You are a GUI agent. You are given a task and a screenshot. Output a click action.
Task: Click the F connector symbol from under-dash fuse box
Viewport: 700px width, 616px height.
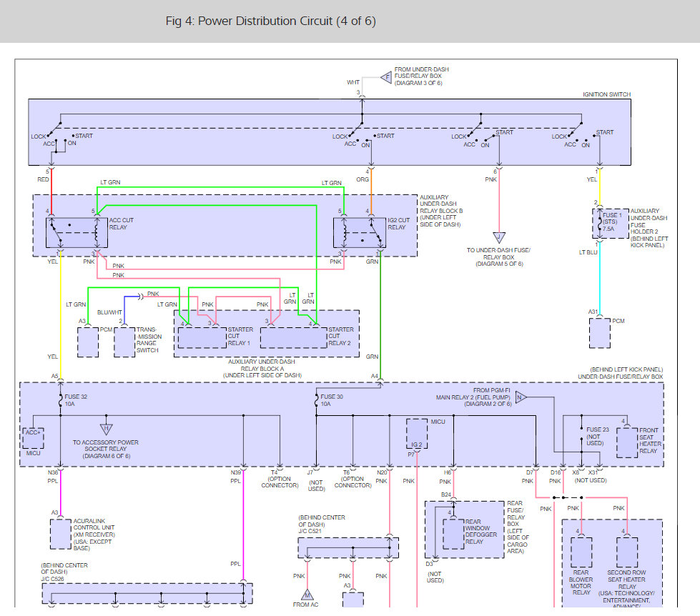pos(387,76)
